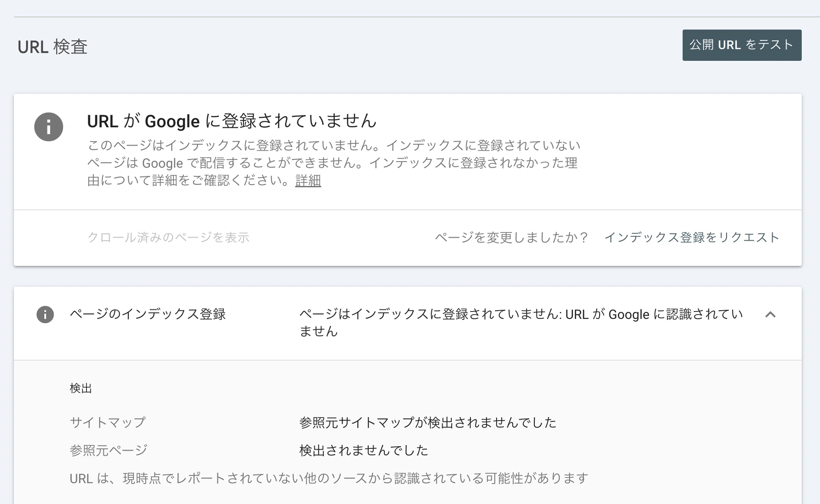Click クロール済みのページを表示
The width and height of the screenshot is (820, 504).
(168, 237)
